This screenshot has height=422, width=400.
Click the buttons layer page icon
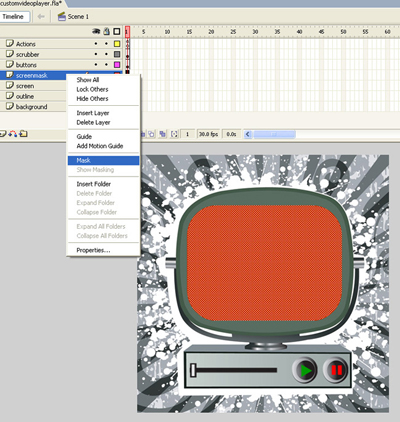(10, 64)
